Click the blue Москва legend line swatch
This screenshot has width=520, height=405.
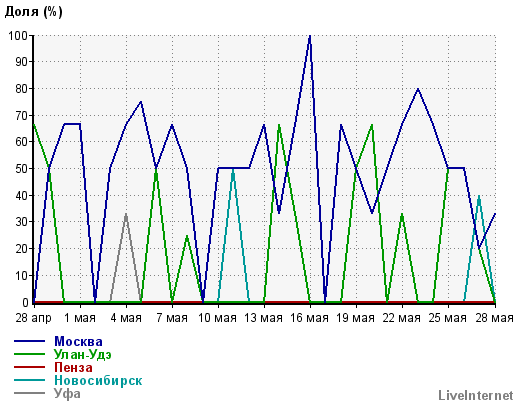[x=29, y=341]
